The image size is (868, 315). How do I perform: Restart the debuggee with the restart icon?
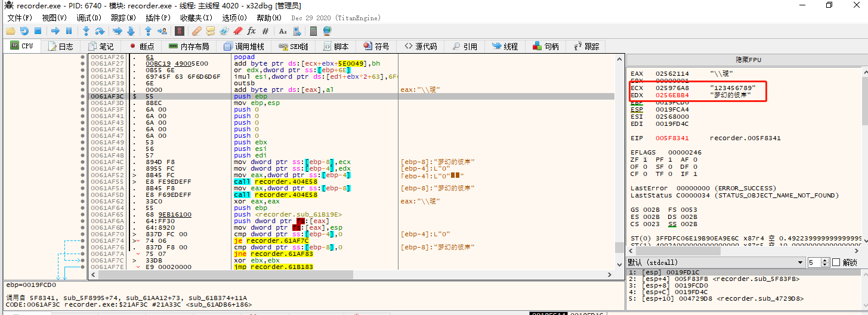(x=24, y=31)
